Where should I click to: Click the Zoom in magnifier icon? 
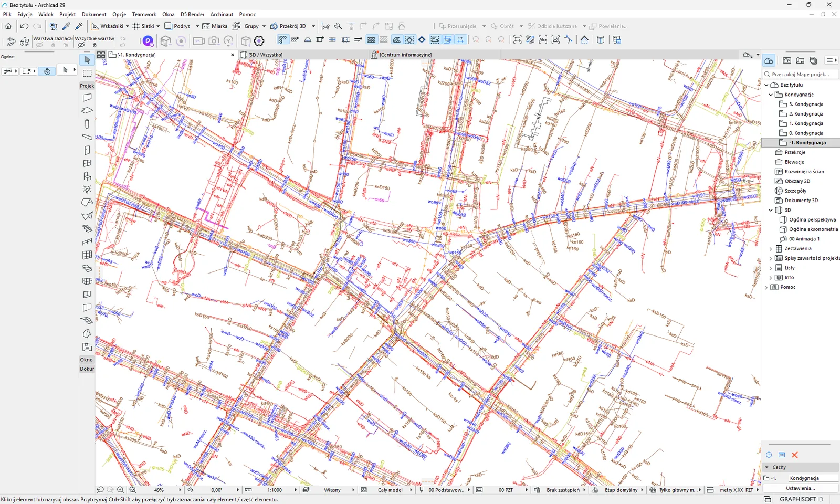pyautogui.click(x=121, y=490)
